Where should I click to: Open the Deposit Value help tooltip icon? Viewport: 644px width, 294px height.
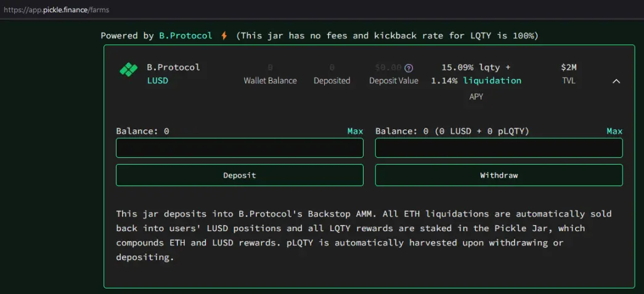point(408,68)
